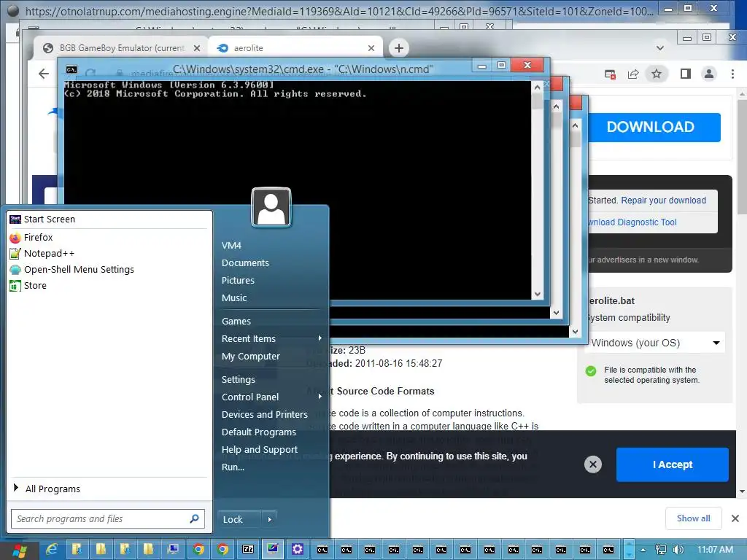Viewport: 747px width, 560px height.
Task: Click the network tray icon
Action: point(661,550)
